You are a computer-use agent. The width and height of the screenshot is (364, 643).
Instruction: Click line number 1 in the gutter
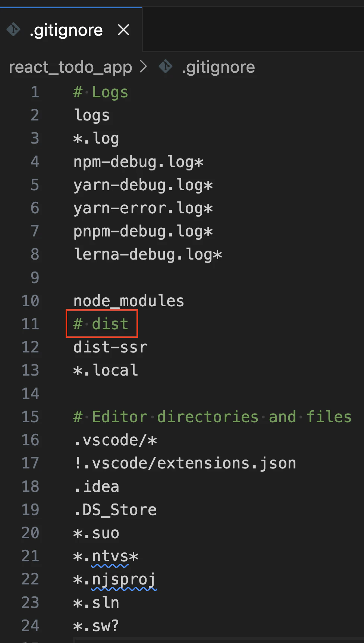pos(35,92)
